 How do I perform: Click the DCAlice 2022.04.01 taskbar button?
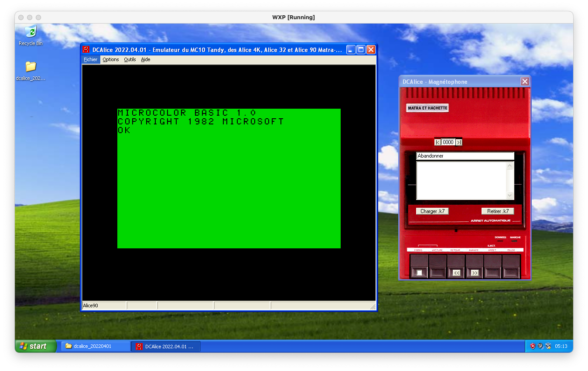166,346
